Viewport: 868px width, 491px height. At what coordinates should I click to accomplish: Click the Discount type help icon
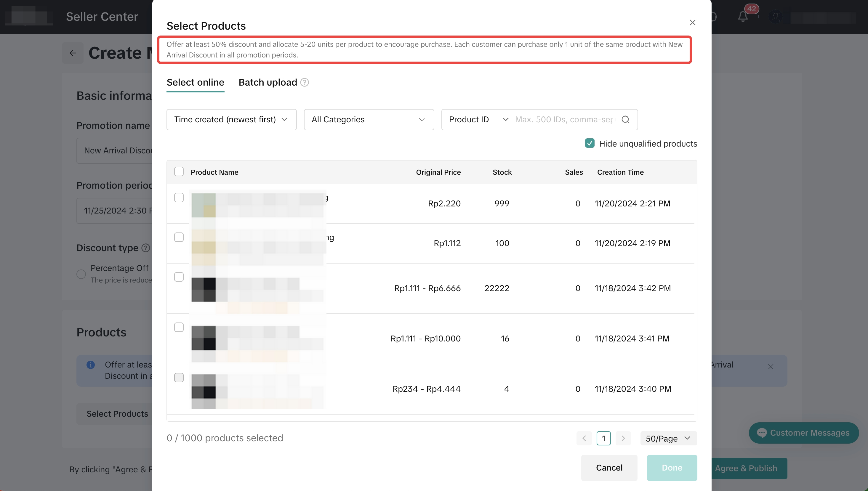(146, 248)
